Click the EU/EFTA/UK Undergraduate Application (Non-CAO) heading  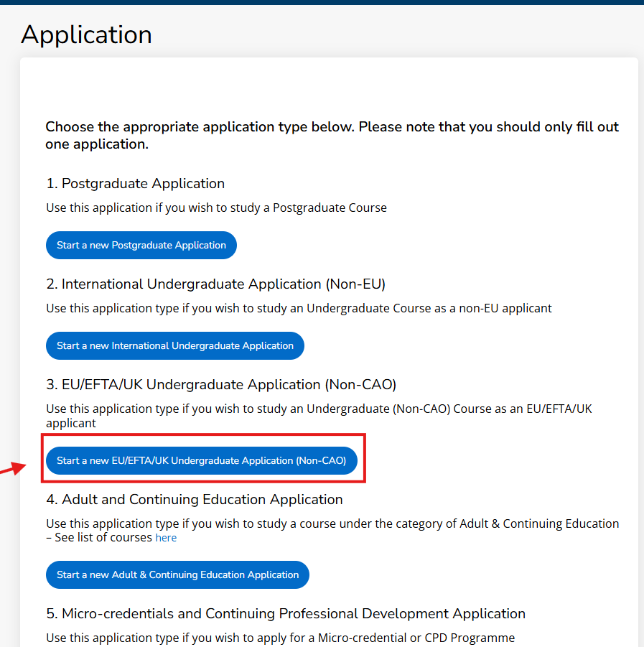(x=220, y=384)
